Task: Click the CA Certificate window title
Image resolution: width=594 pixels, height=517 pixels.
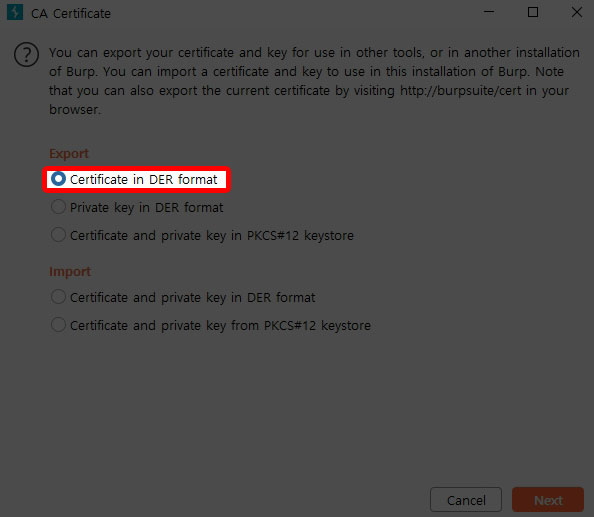Action: pos(71,14)
